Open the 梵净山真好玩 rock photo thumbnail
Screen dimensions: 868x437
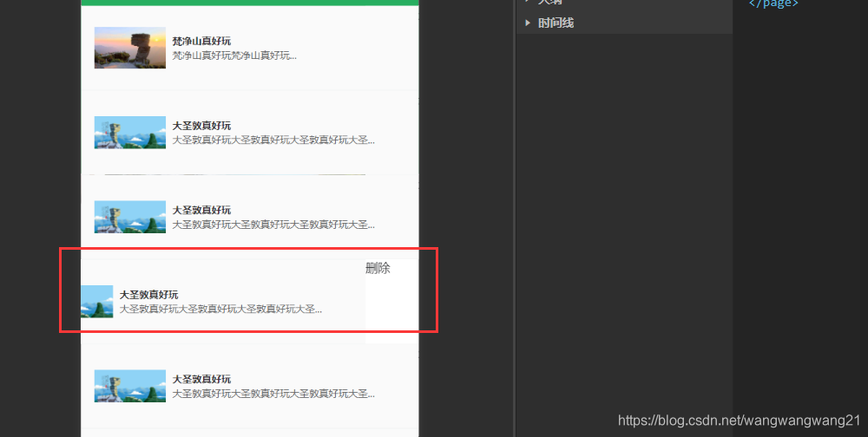coord(130,48)
